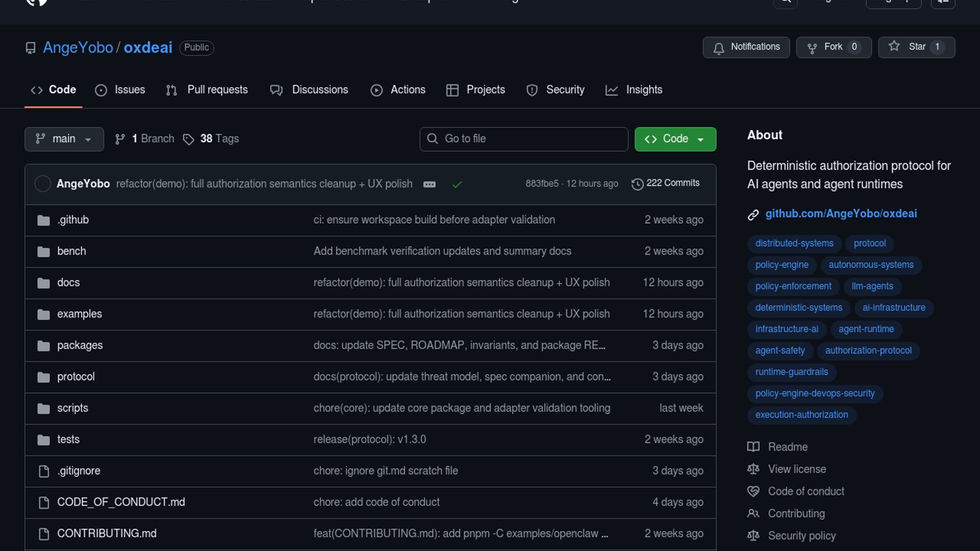Open the Pull requests tab
The width and height of the screenshot is (980, 551).
207,90
